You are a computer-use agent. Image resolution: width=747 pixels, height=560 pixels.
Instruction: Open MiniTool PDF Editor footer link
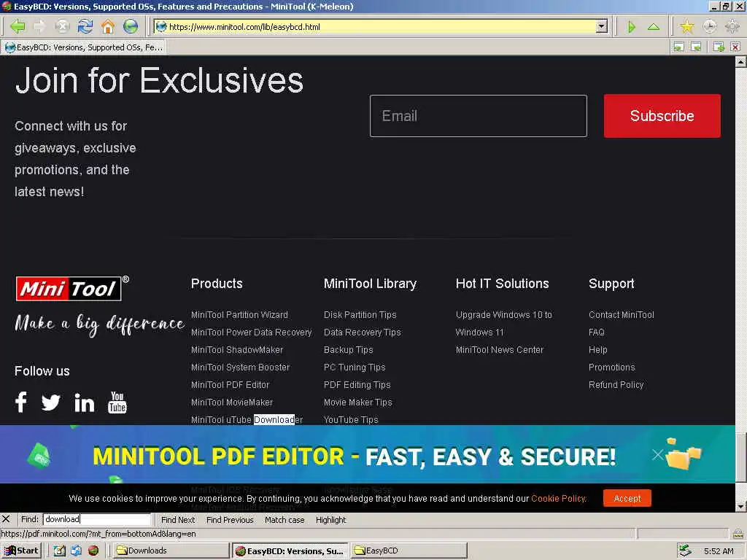click(230, 385)
